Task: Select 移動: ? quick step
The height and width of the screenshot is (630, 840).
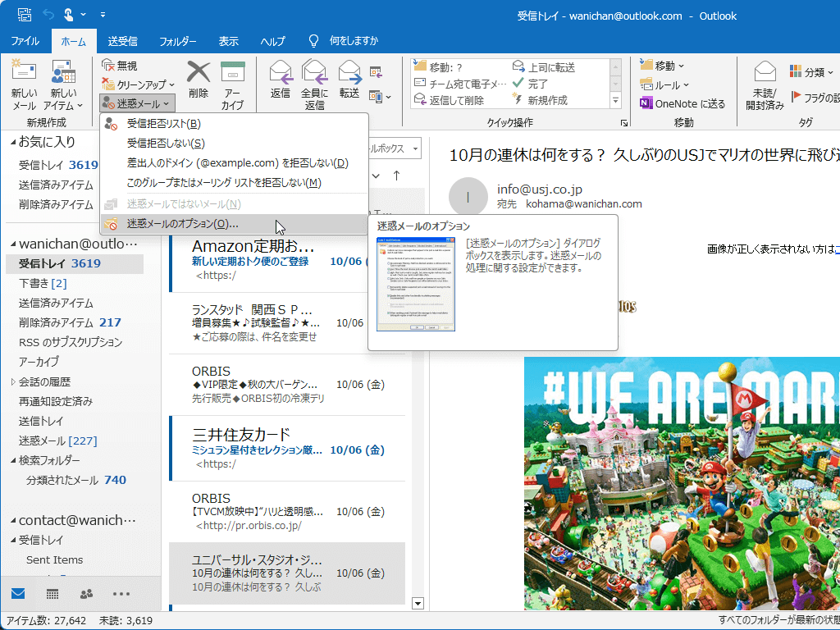Action: pos(439,67)
